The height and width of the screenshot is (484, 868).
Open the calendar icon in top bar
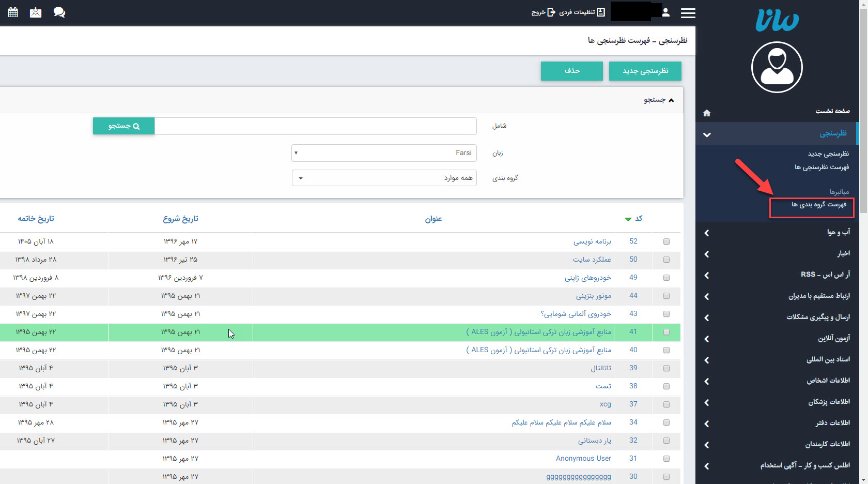[13, 12]
